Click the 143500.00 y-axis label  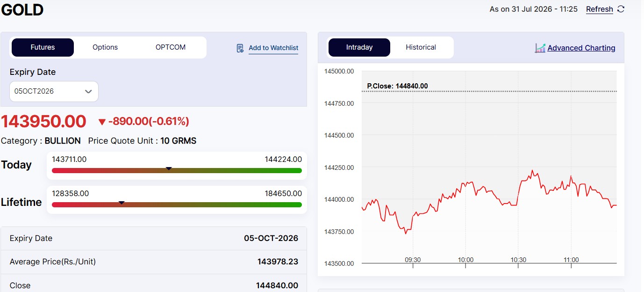pyautogui.click(x=339, y=263)
